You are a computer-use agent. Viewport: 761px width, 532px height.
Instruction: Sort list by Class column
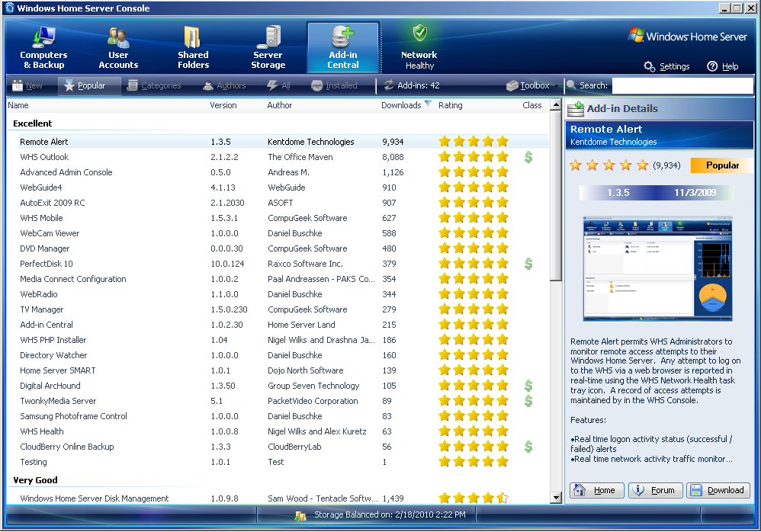(532, 105)
